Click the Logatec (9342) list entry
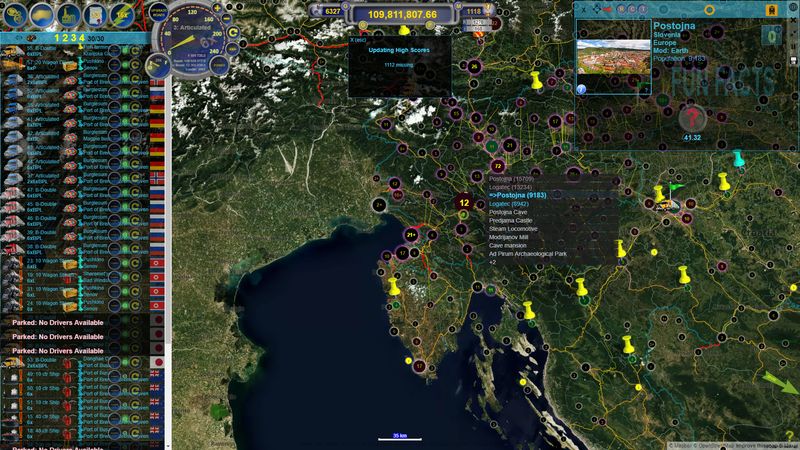The height and width of the screenshot is (450, 800). 516,203
